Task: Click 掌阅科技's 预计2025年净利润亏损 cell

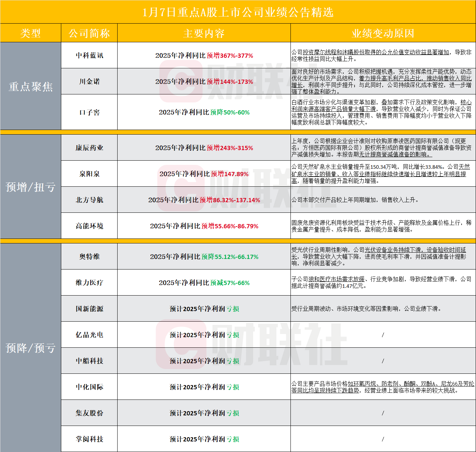Action: pyautogui.click(x=204, y=439)
